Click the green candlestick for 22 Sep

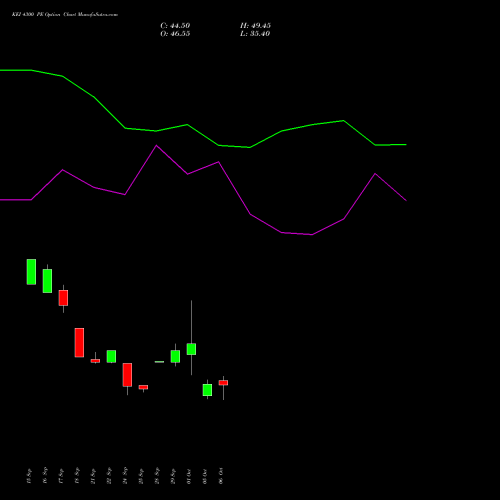[x=111, y=356]
